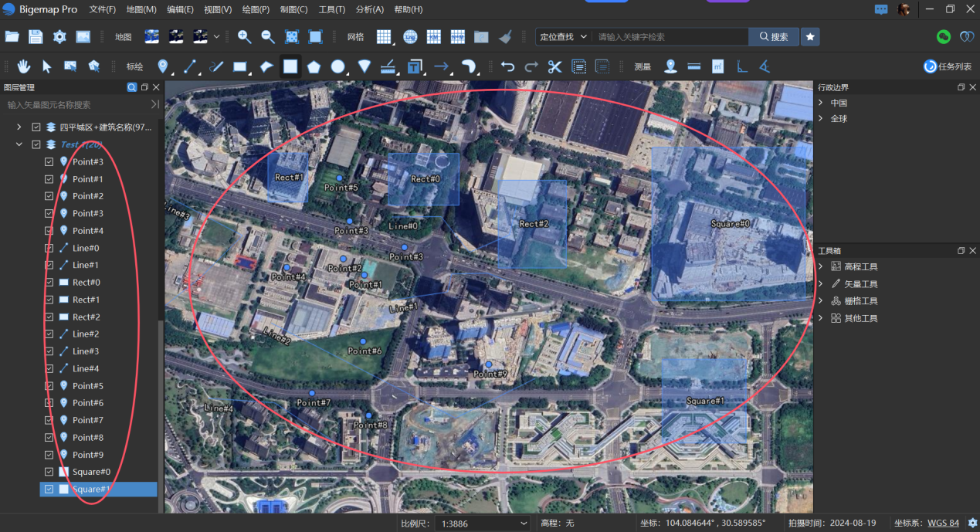Collapse the Test layer group

click(19, 144)
